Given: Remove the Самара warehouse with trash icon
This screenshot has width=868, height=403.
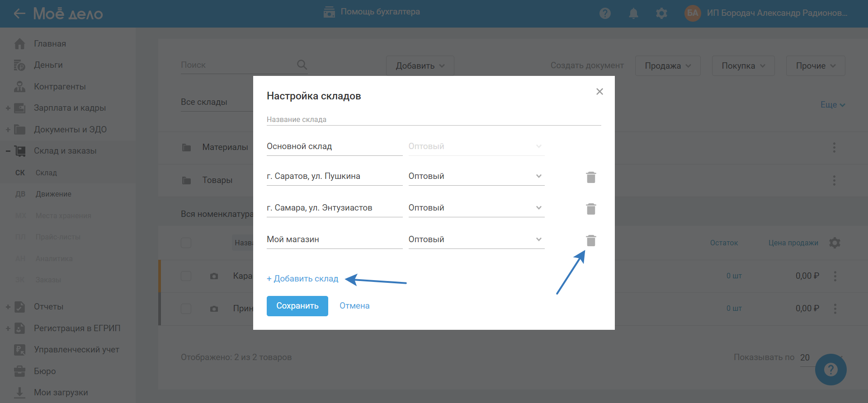Looking at the screenshot, I should point(591,209).
